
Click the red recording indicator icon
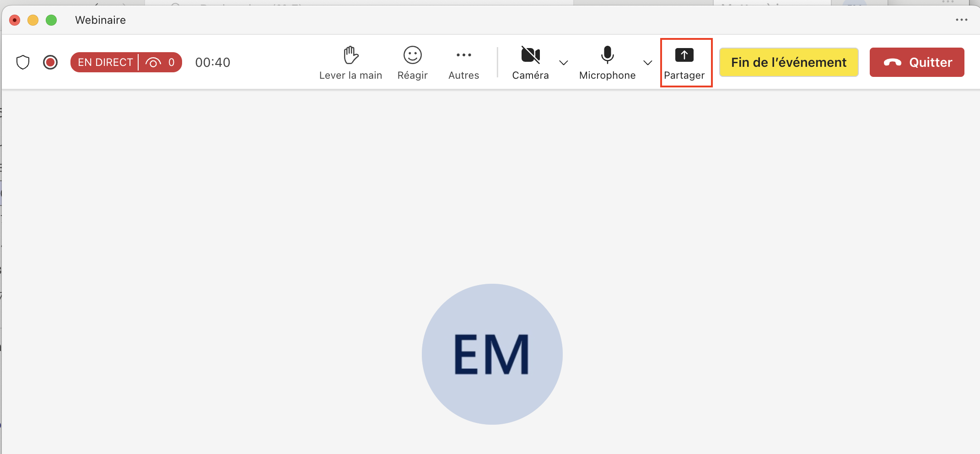tap(50, 62)
